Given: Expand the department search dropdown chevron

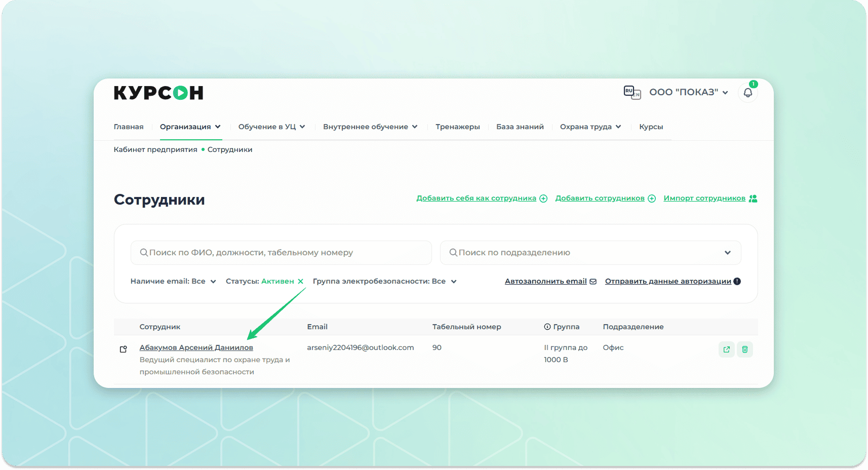Looking at the screenshot, I should click(727, 253).
